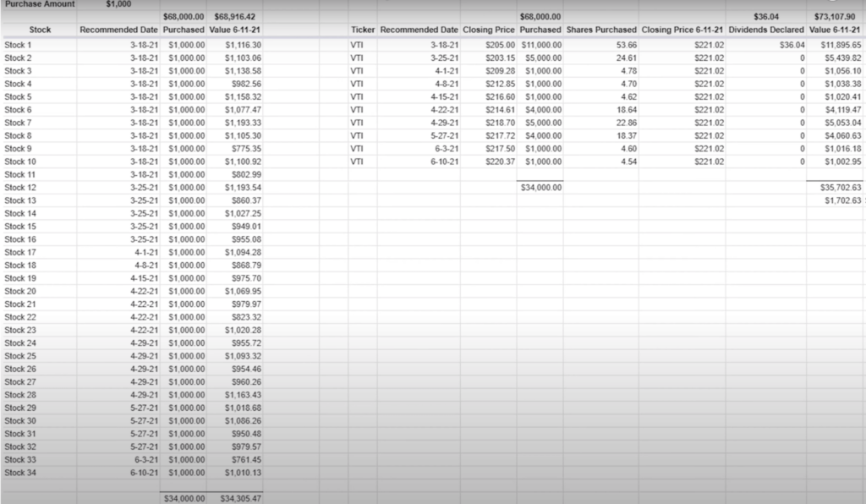
Task: Select the VTI purchased amount $11,000.00
Action: click(541, 45)
